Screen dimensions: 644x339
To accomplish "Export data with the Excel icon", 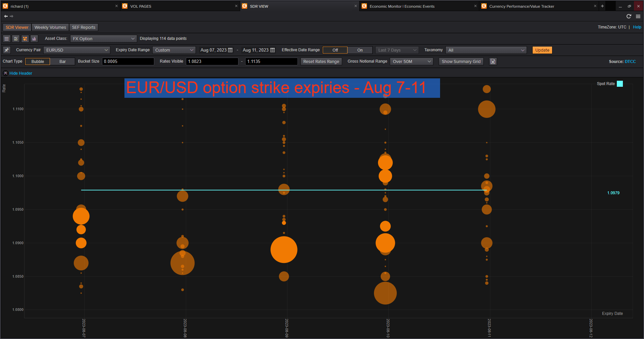I will pos(493,62).
